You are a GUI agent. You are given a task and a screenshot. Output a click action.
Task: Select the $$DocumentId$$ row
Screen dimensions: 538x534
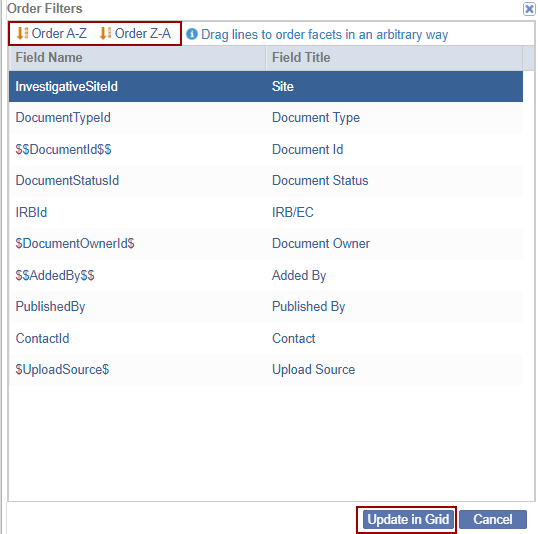[266, 149]
